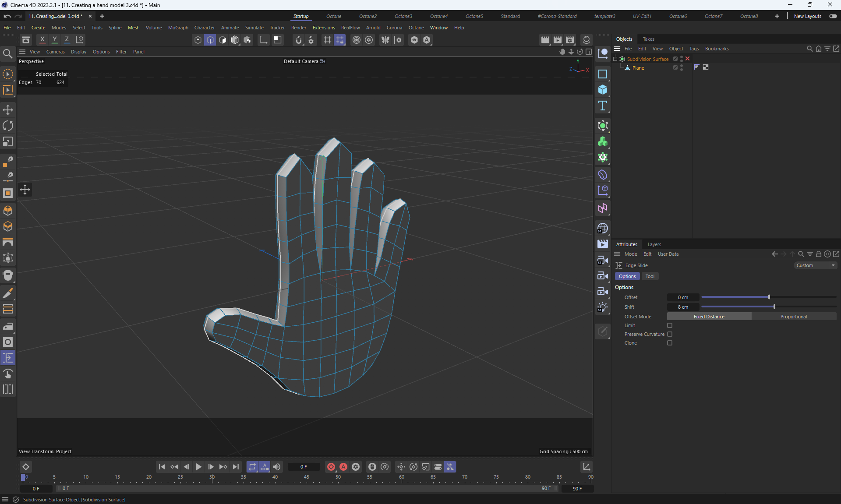Screen dimensions: 841x504
Task: Select Proportional offset mode
Action: pyautogui.click(x=793, y=317)
